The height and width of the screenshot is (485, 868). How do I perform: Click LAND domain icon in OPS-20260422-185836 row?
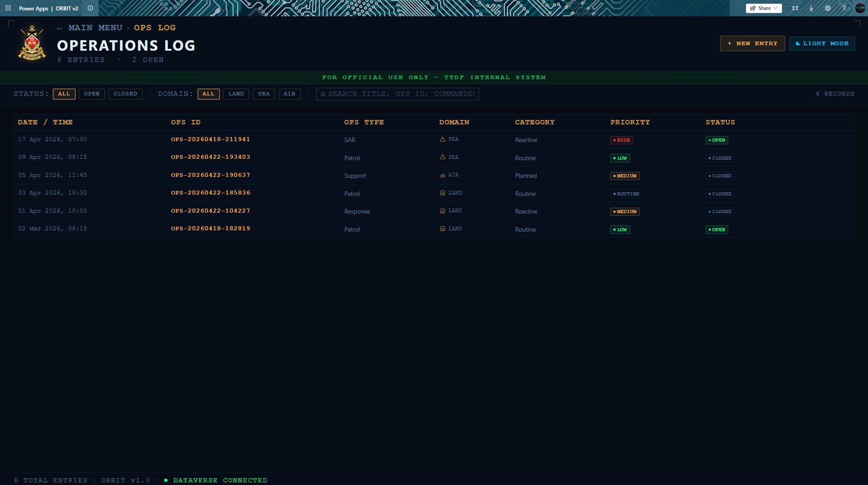(442, 193)
